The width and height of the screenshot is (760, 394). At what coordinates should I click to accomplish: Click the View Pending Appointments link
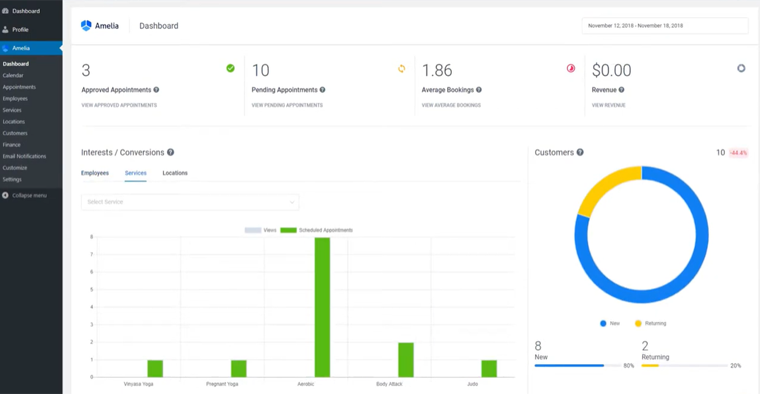pyautogui.click(x=287, y=105)
